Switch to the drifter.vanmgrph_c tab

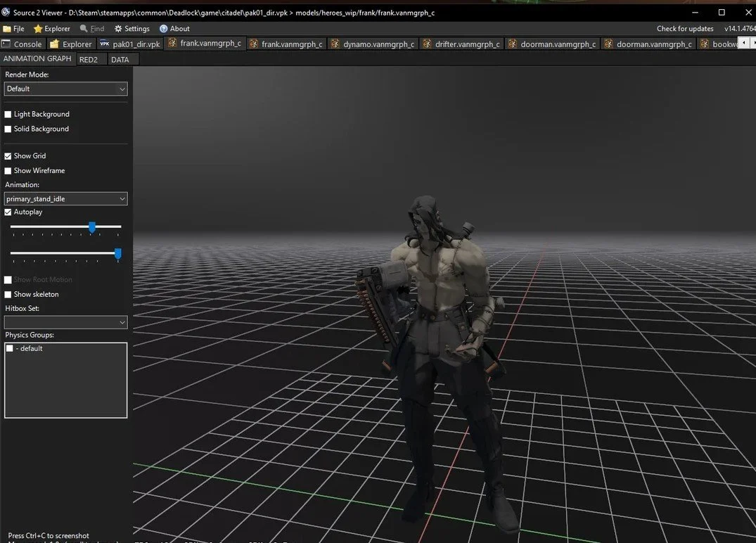click(461, 44)
